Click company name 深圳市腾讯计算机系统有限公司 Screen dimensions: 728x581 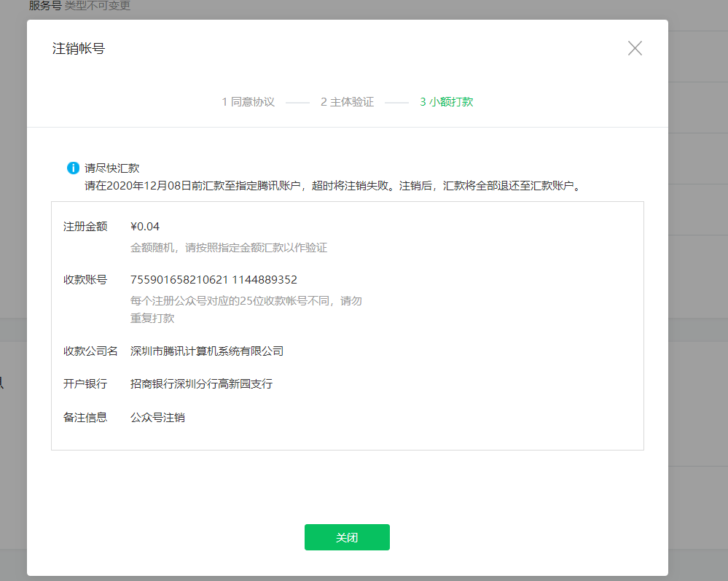pos(207,351)
